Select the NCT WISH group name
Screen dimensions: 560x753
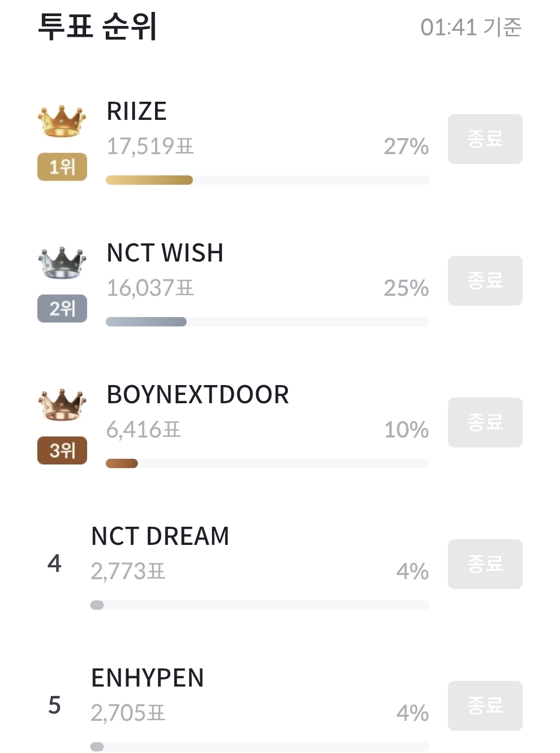coord(165,253)
